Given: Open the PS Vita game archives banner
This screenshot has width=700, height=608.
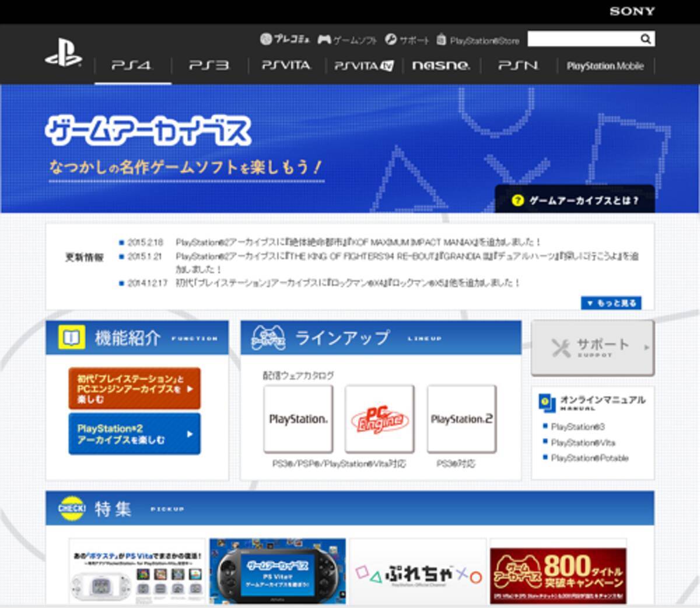Looking at the screenshot, I should pyautogui.click(x=278, y=571).
